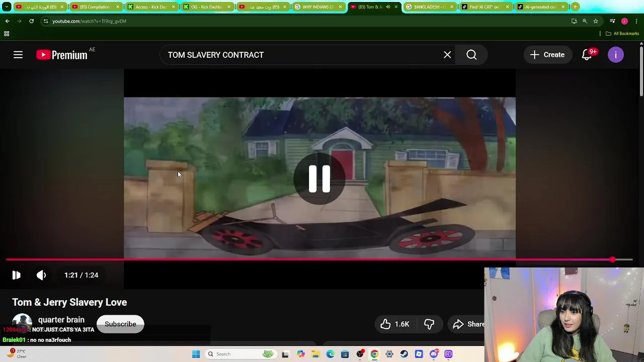Launch Copilot from taskbar
The height and width of the screenshot is (362, 644).
coord(300,354)
